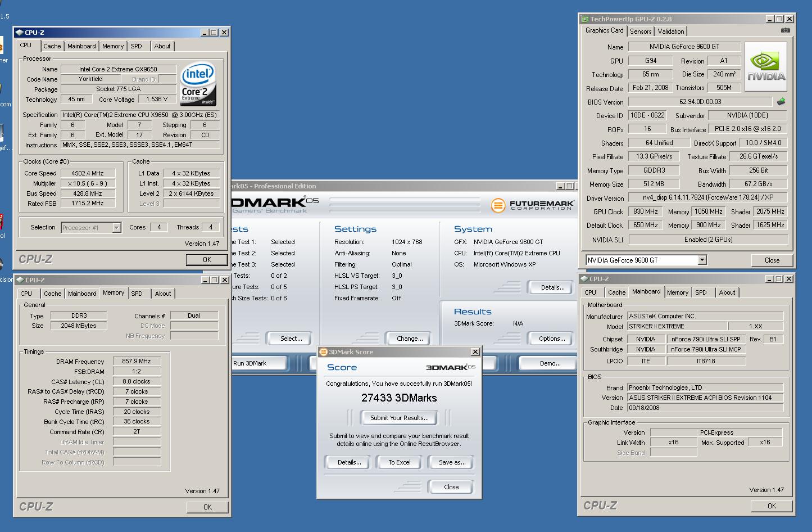This screenshot has height=532, width=812.
Task: Switch to the Validation tab in GPU-Z
Action: point(671,31)
